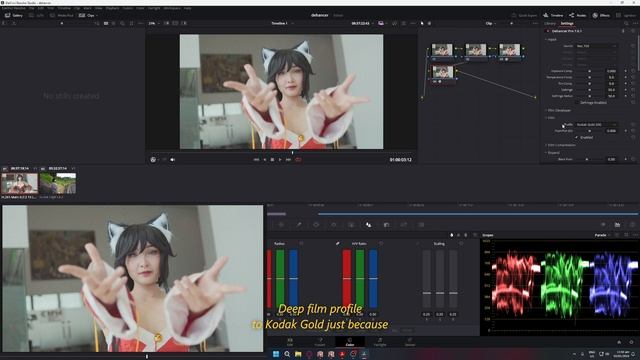Select the lower parallel node thumbnail
This screenshot has width=640, height=360.
[443, 72]
